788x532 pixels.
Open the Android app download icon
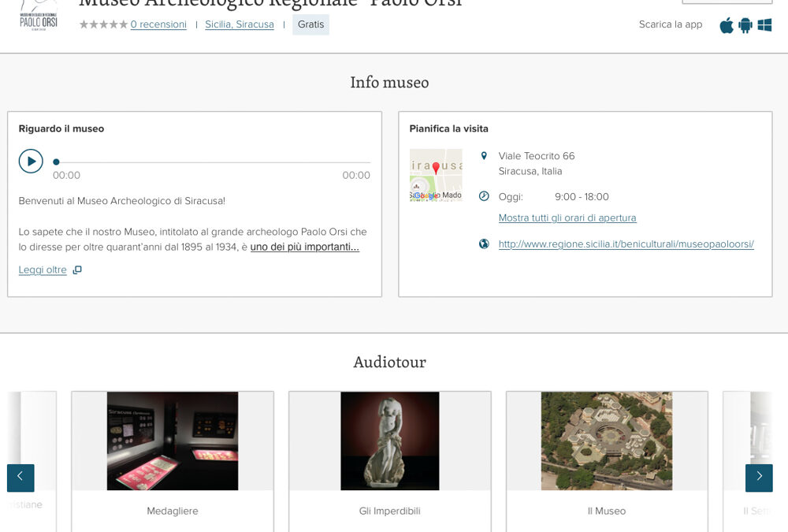(x=745, y=24)
